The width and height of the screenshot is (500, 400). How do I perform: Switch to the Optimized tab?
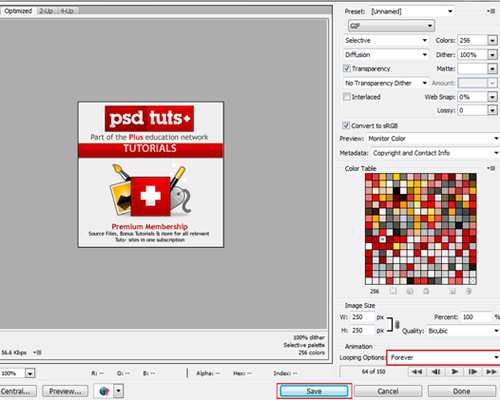[x=18, y=11]
